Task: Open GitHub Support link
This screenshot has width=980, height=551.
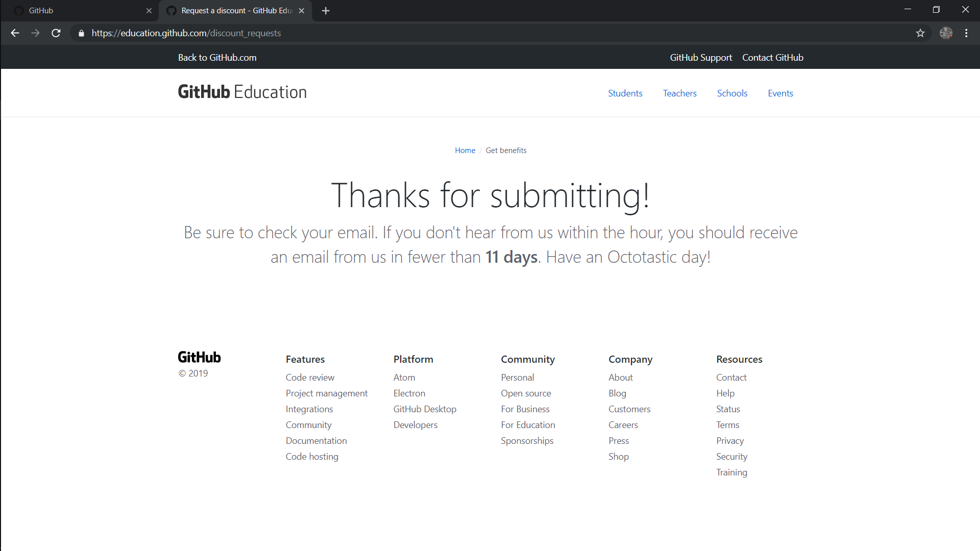Action: point(700,58)
